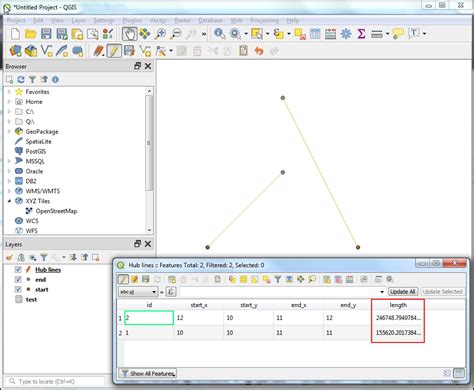This screenshot has width=474, height=390.
Task: Click the Zoom Out magnifier tool
Action: [176, 34]
